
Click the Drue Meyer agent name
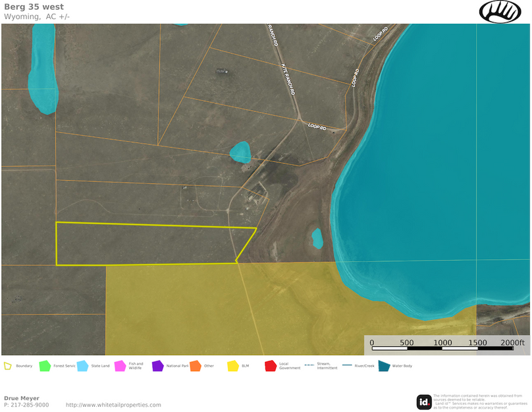pyautogui.click(x=21, y=398)
